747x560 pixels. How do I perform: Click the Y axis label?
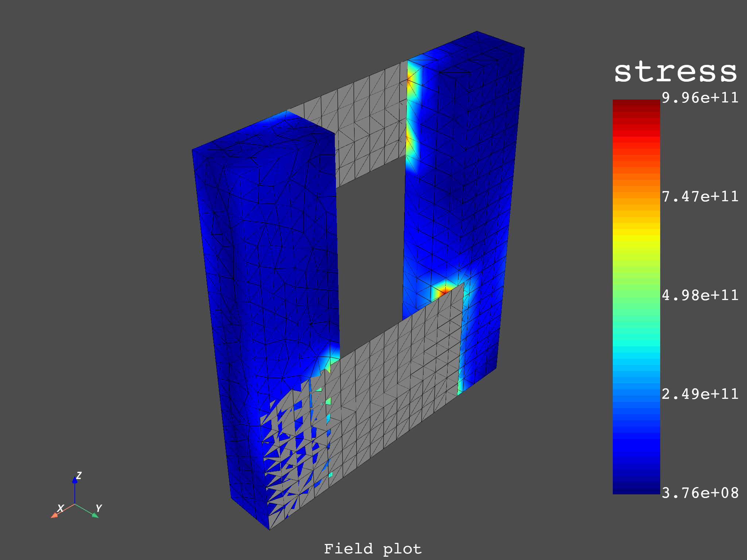[x=98, y=508]
